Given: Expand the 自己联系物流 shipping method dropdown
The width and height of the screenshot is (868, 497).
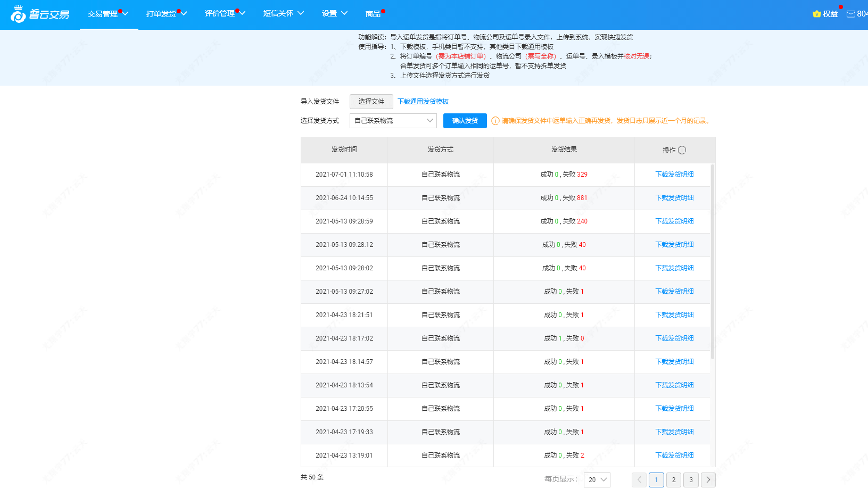Looking at the screenshot, I should pos(393,121).
